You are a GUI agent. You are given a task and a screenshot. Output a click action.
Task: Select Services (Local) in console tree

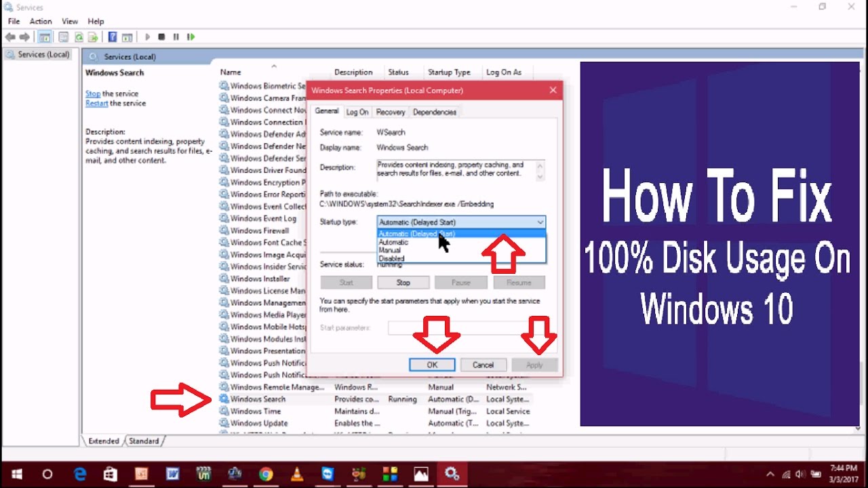point(38,54)
